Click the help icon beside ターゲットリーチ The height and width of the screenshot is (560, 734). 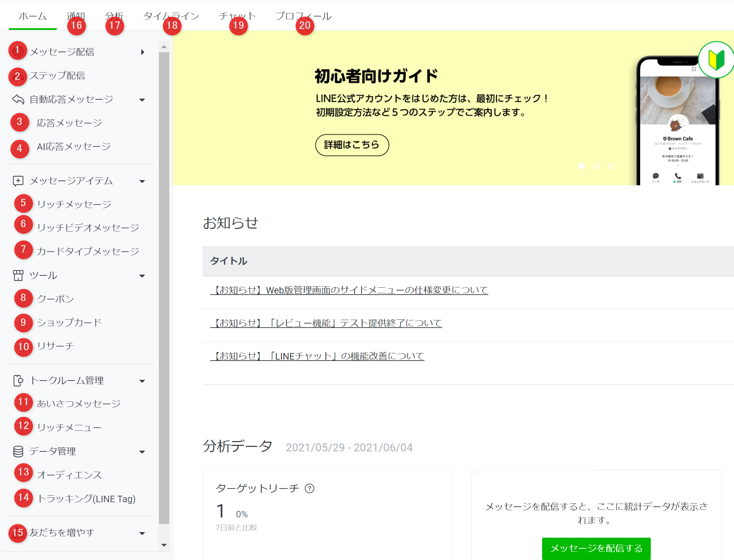click(310, 488)
